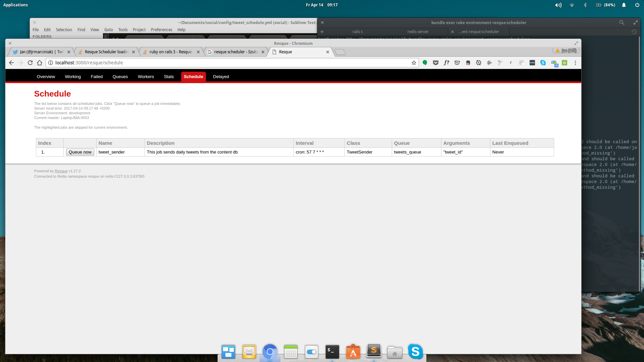Follow the Resque link in footer
644x362 pixels.
click(61, 171)
